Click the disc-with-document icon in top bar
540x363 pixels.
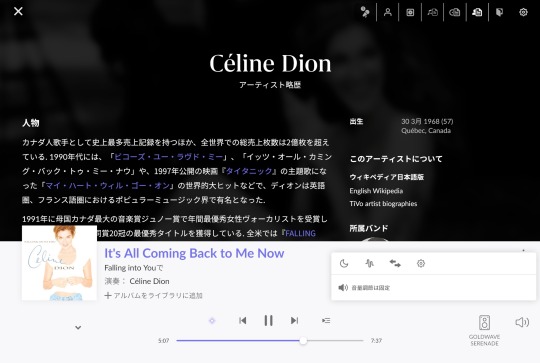click(455, 12)
